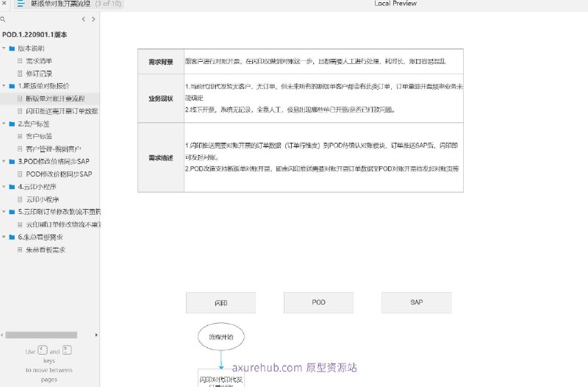Click the Local Preview title text
This screenshot has width=588, height=387.
(395, 4)
